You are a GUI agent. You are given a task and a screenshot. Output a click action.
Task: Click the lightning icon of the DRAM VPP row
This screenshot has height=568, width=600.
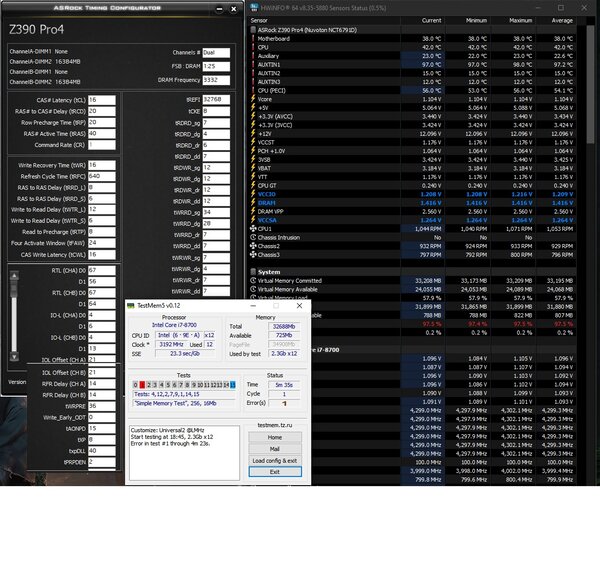tap(253, 211)
